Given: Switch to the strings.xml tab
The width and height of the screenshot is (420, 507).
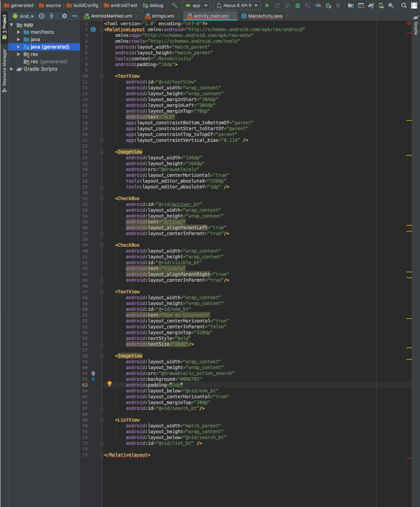Looking at the screenshot, I should tap(163, 16).
